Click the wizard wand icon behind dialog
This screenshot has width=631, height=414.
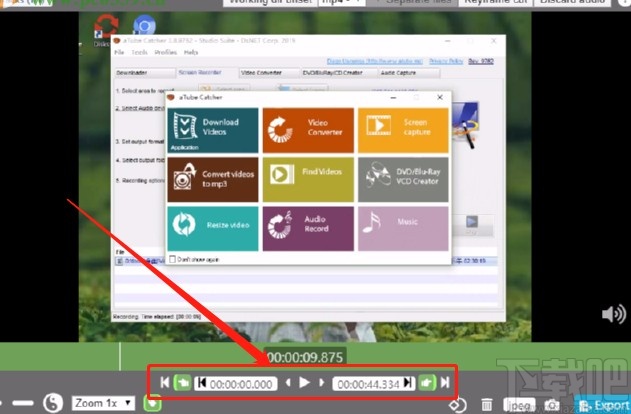(466, 125)
